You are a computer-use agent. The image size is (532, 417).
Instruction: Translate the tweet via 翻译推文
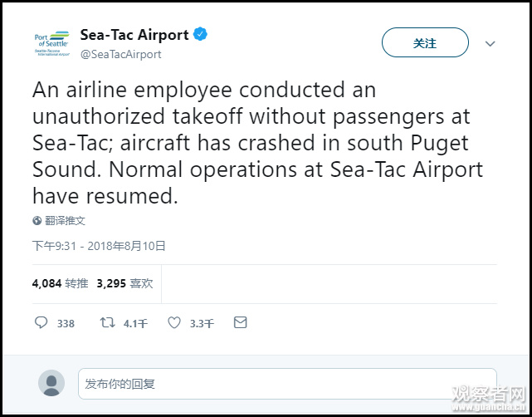[65, 221]
